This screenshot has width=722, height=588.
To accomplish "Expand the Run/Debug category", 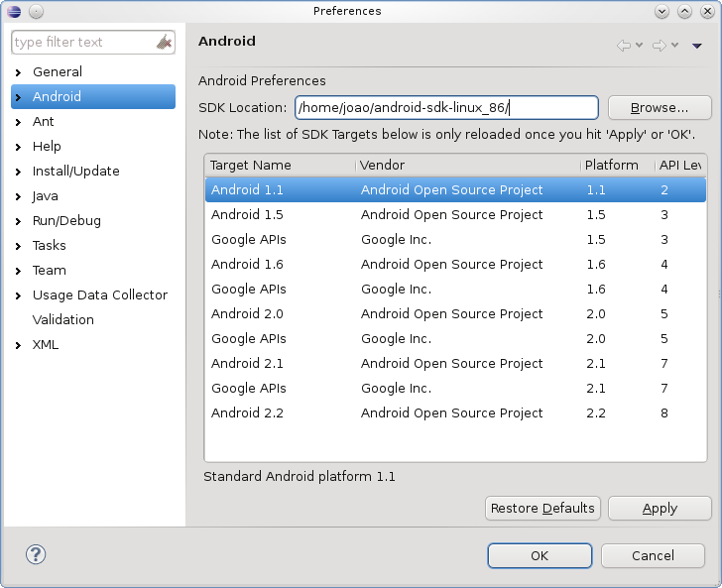I will point(18,221).
